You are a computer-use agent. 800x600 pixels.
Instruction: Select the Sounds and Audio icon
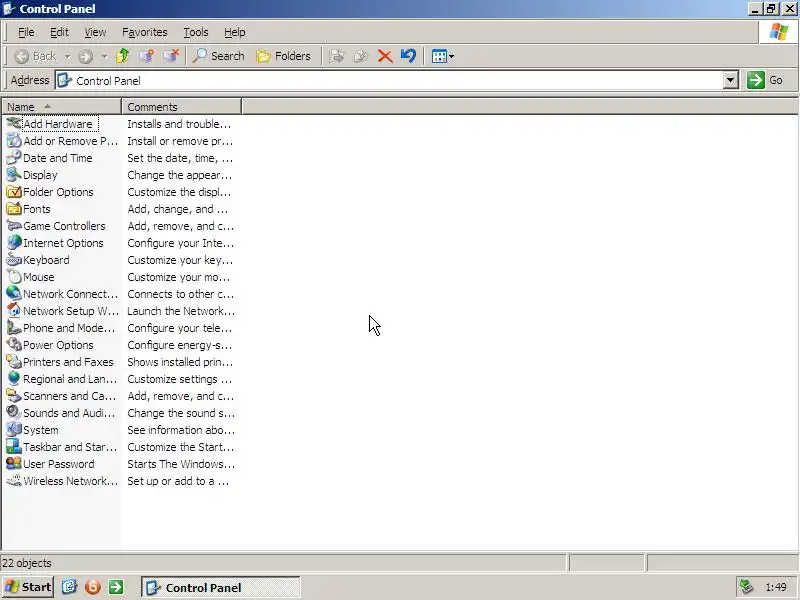pyautogui.click(x=14, y=413)
